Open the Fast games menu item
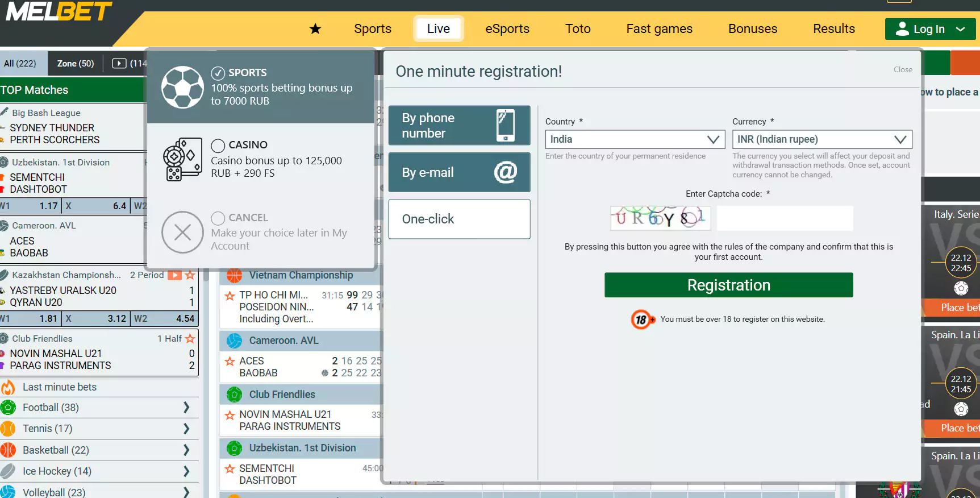 point(660,28)
